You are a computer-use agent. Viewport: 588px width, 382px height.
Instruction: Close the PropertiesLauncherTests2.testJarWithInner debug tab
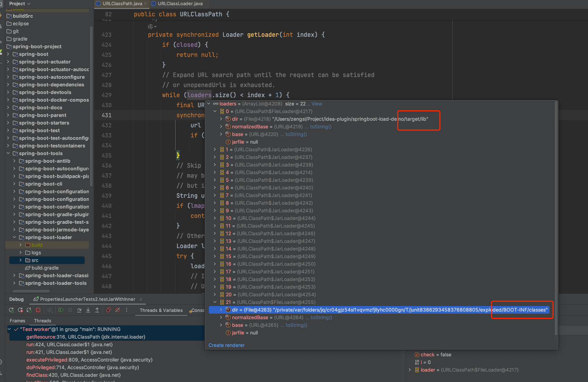(141, 299)
